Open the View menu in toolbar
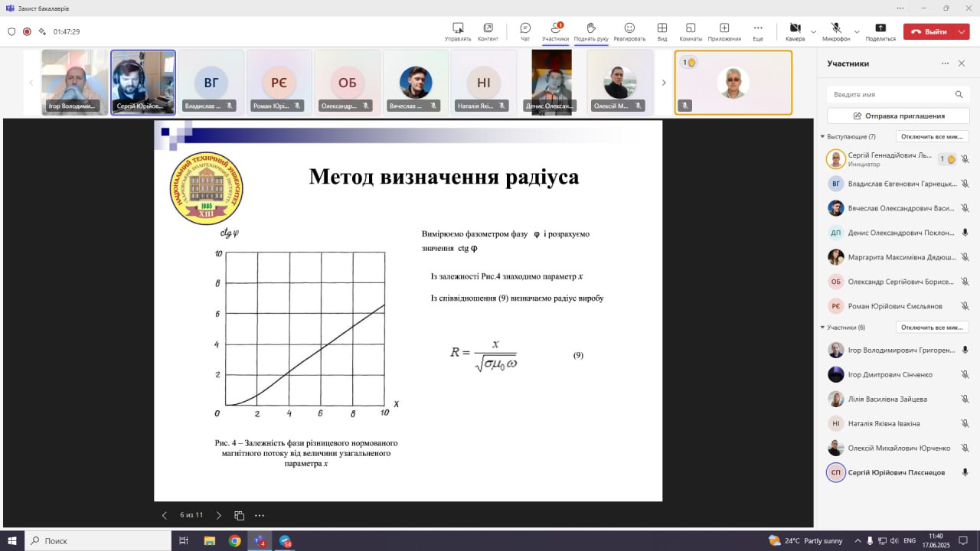980x551 pixels. [661, 28]
